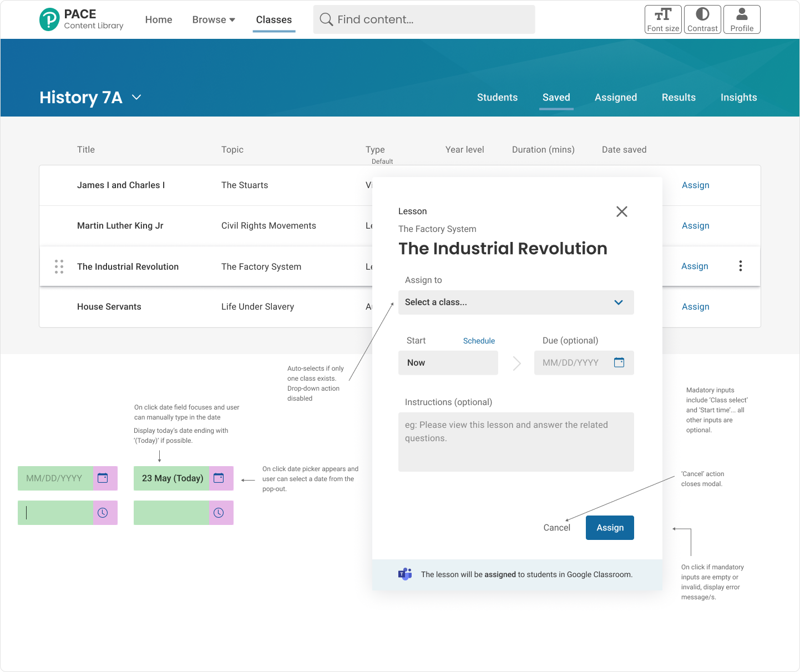Expand the History 7A class switcher
Viewport: 800px width, 672px height.
[136, 97]
